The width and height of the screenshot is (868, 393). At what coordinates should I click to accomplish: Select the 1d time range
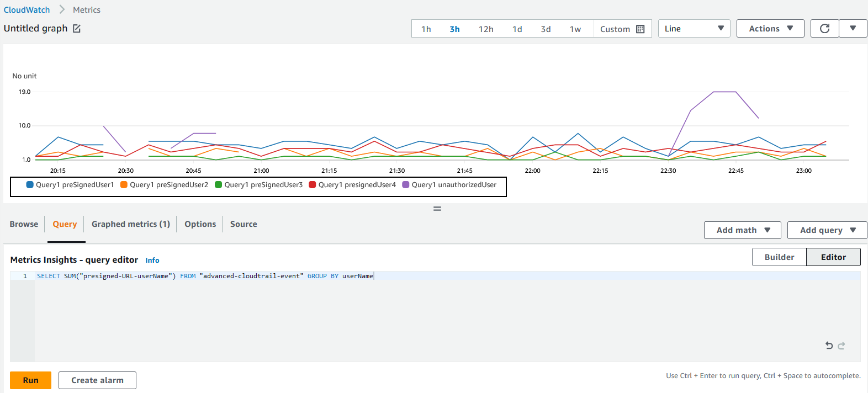click(517, 29)
